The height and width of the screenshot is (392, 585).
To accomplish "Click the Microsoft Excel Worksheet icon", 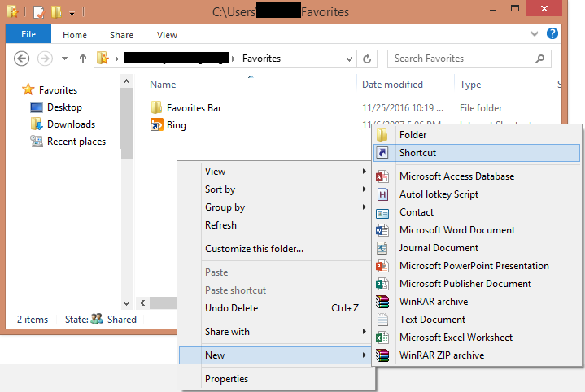I will tap(382, 338).
